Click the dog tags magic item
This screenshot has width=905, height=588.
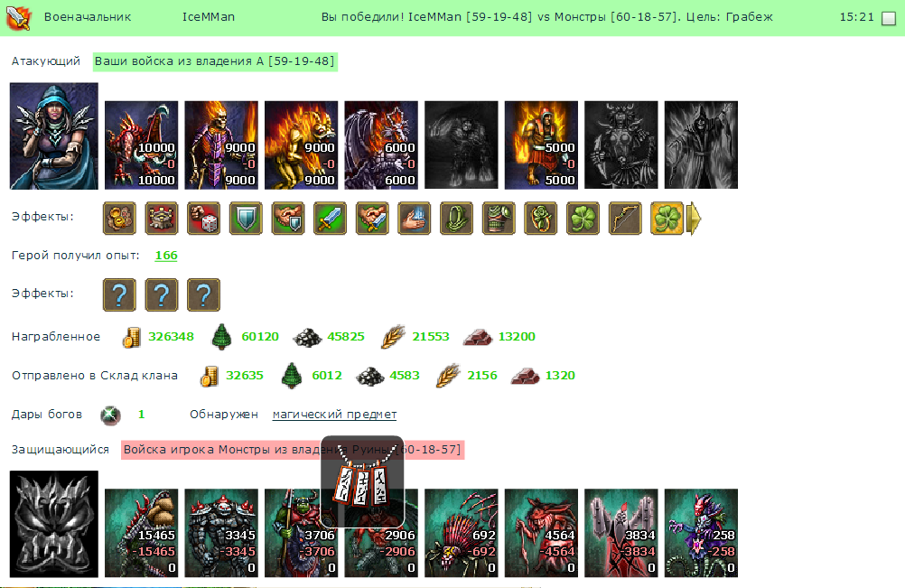click(x=362, y=481)
